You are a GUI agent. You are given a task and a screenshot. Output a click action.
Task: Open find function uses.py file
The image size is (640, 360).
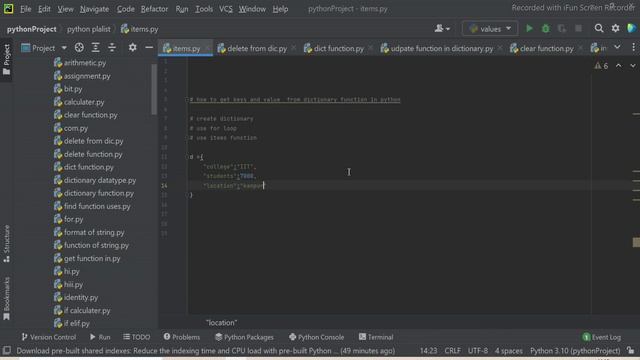[97, 206]
